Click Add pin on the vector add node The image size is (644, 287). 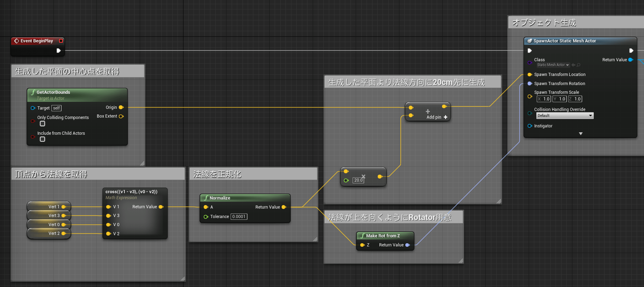click(x=437, y=117)
